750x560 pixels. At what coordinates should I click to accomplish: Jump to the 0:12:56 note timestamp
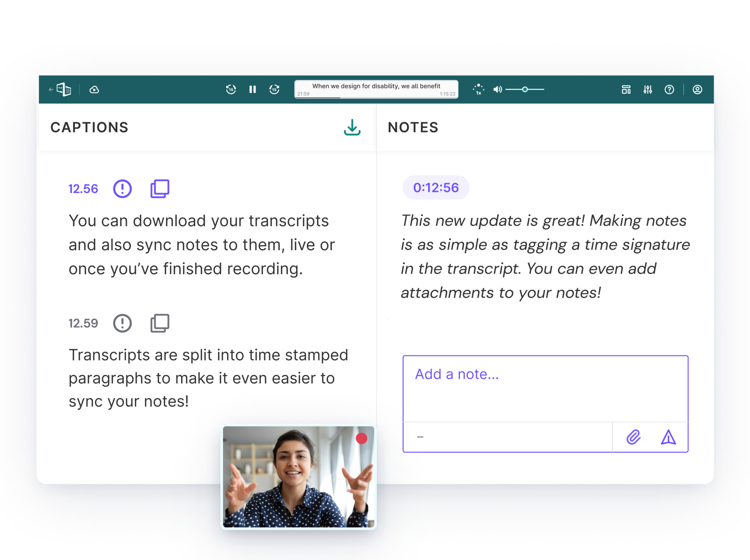(436, 187)
